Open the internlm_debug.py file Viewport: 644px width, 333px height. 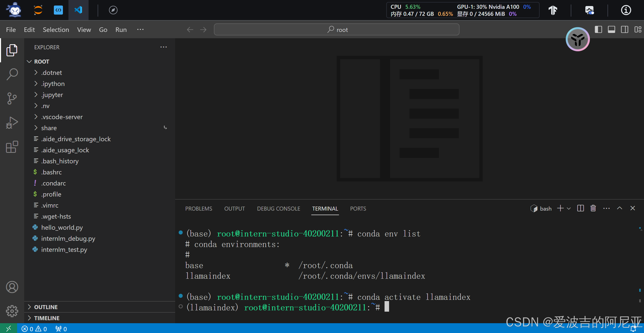pos(68,239)
